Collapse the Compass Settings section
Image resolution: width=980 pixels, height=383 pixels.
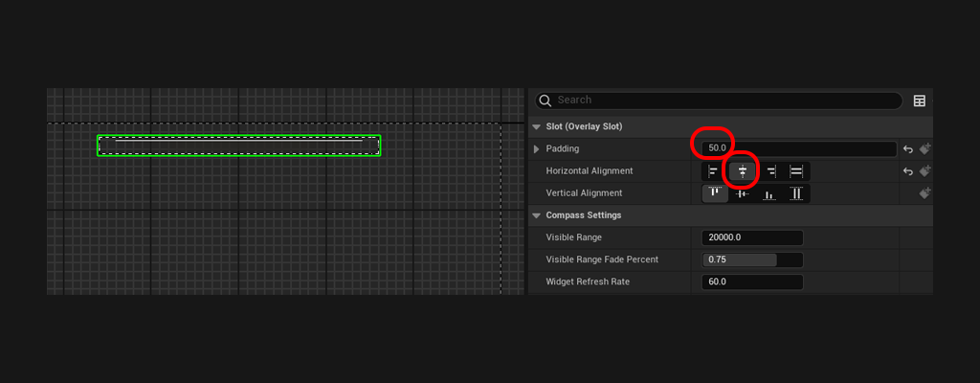[536, 215]
